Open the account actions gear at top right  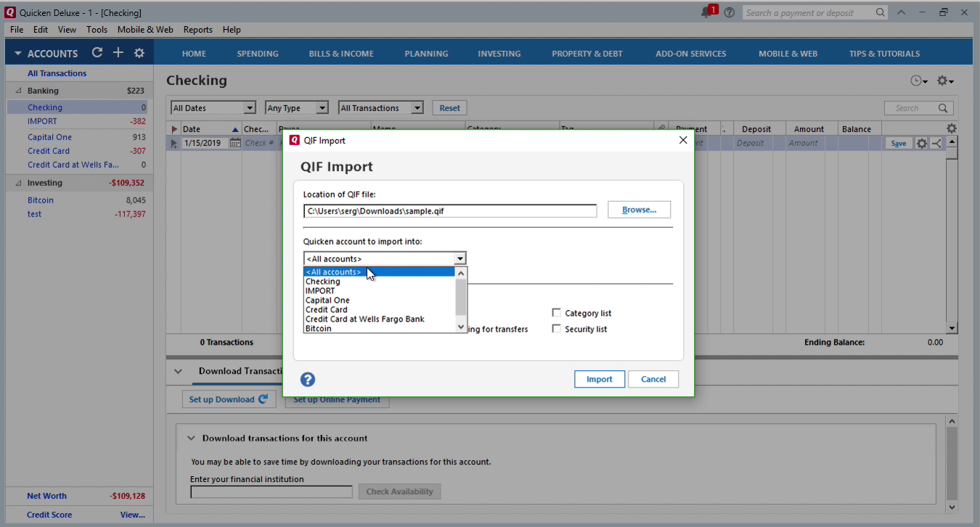945,81
